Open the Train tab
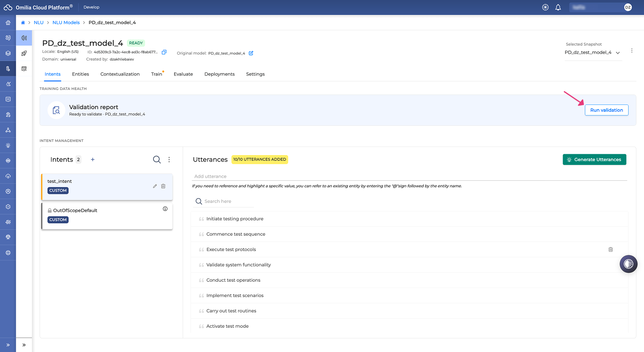Screen dimensions: 644x352 click(156, 74)
